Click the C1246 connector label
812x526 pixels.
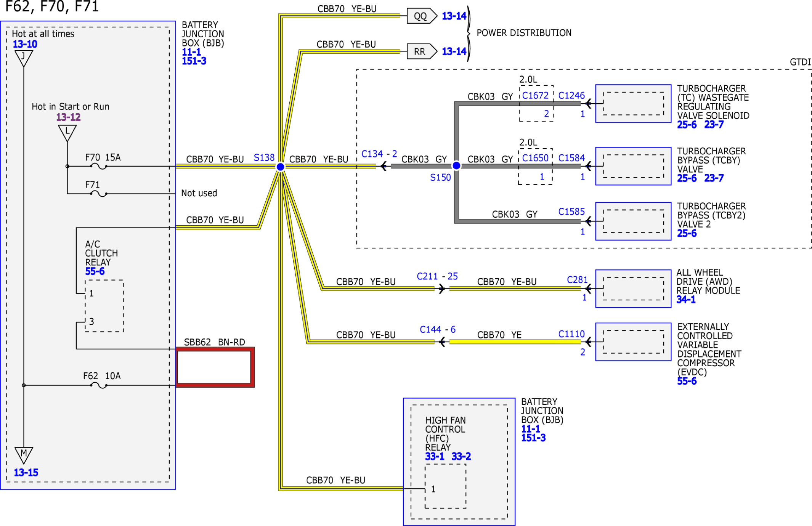(x=571, y=96)
